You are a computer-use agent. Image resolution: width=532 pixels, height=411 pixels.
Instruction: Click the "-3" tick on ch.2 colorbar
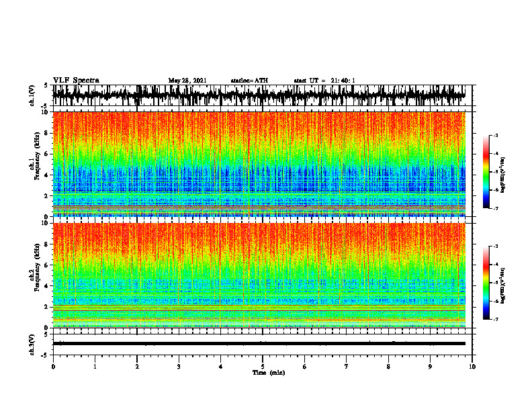click(496, 246)
